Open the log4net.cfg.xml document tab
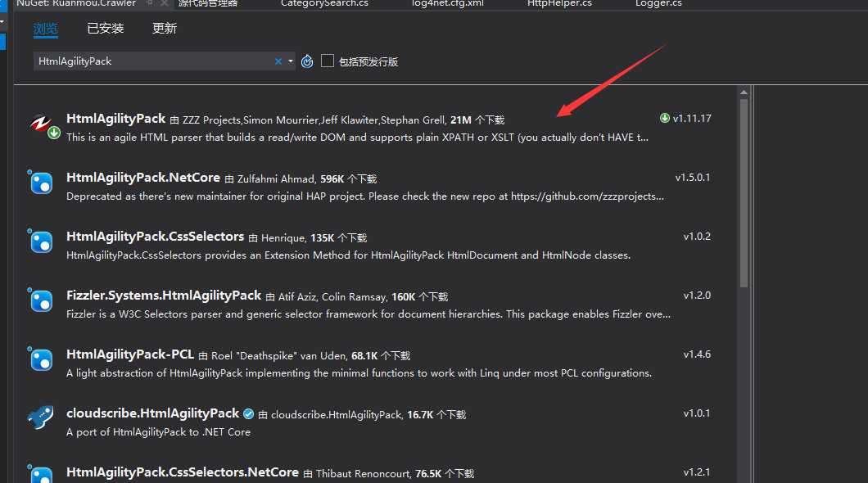 click(x=447, y=3)
